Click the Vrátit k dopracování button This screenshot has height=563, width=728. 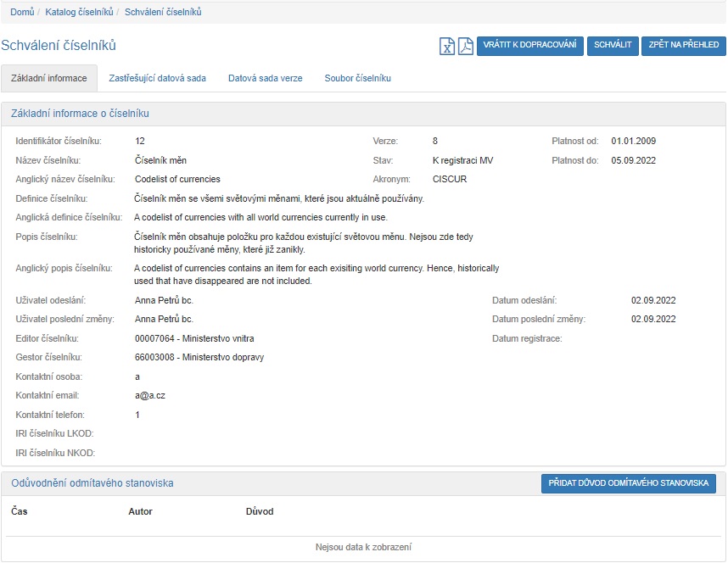530,46
